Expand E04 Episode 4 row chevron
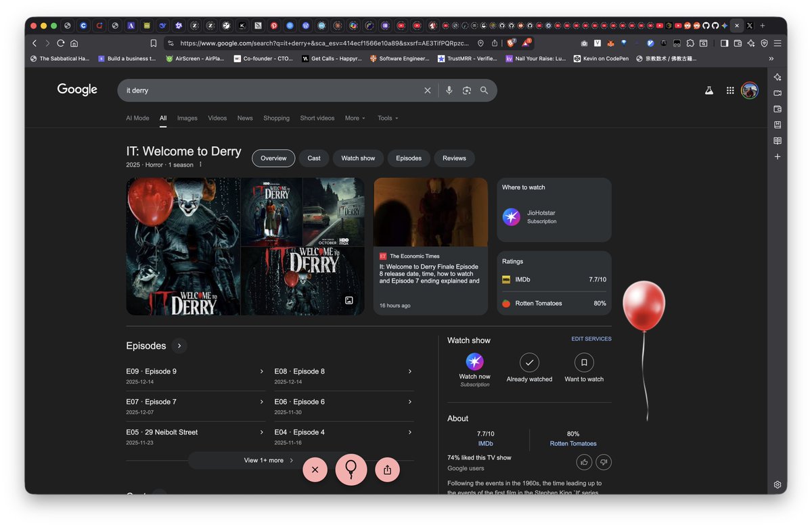Image resolution: width=812 pixels, height=527 pixels. pos(410,432)
